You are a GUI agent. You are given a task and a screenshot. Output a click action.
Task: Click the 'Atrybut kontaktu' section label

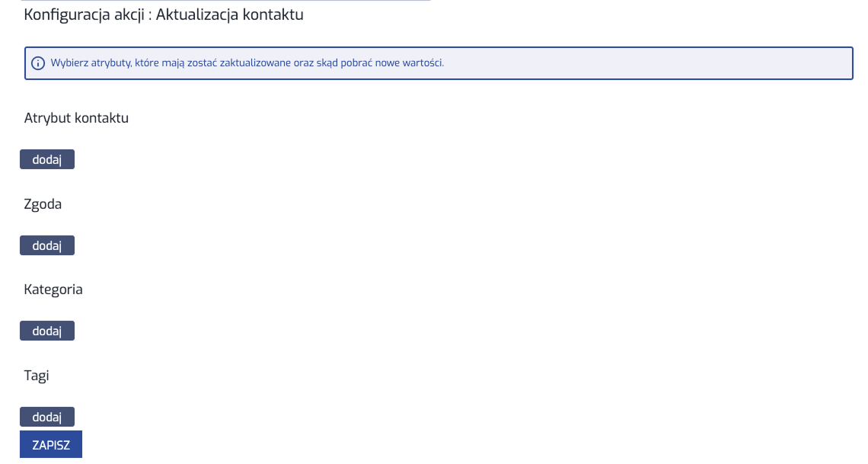[x=76, y=118]
